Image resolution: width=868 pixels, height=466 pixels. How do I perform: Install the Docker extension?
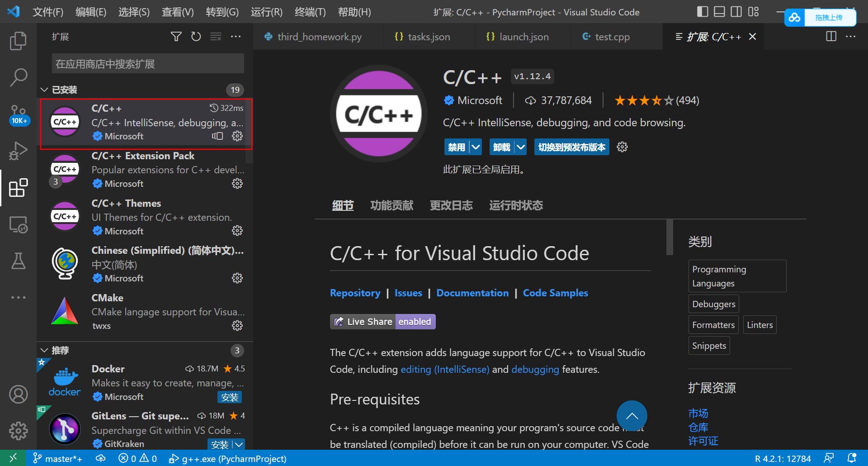(230, 397)
